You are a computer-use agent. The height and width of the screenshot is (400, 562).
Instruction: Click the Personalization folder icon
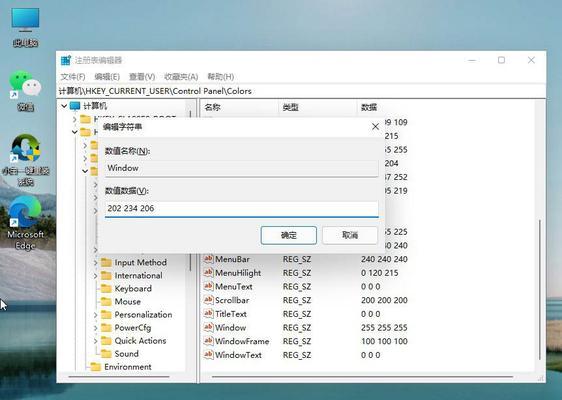[106, 314]
